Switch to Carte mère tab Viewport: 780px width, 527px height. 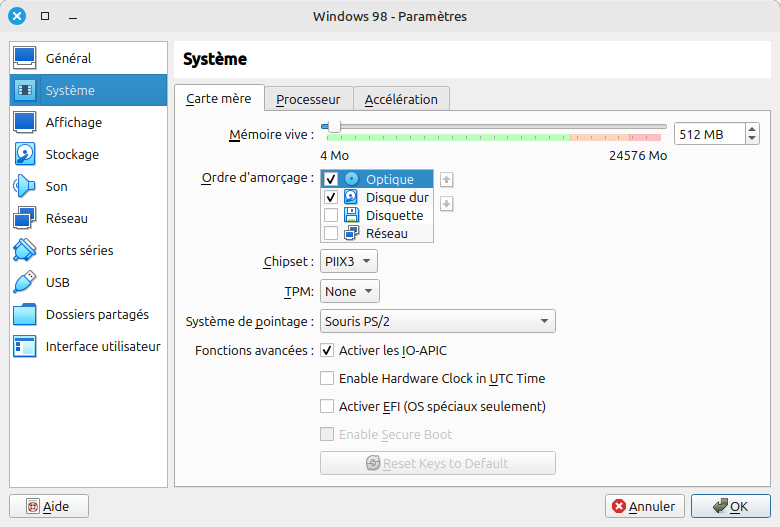pos(219,99)
